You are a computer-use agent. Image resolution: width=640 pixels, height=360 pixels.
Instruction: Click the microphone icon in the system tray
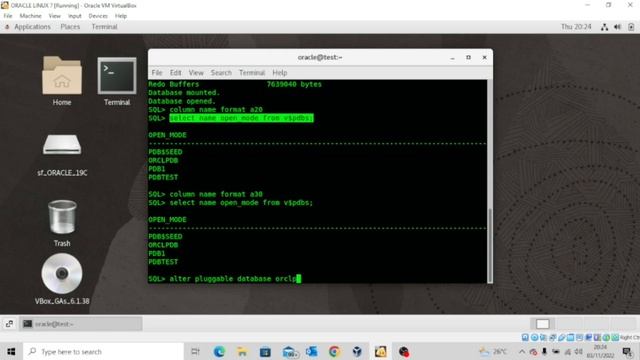point(544,351)
